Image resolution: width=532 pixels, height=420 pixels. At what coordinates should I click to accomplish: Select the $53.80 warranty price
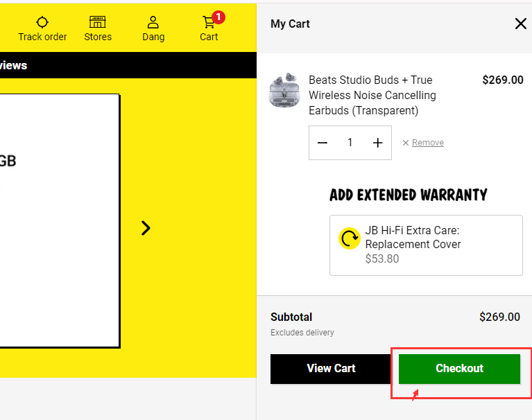382,259
